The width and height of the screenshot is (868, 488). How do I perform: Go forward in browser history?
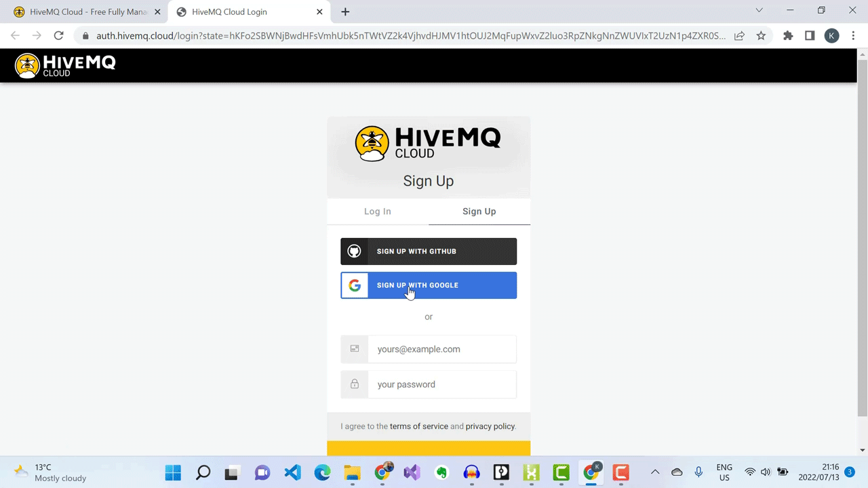tap(37, 36)
